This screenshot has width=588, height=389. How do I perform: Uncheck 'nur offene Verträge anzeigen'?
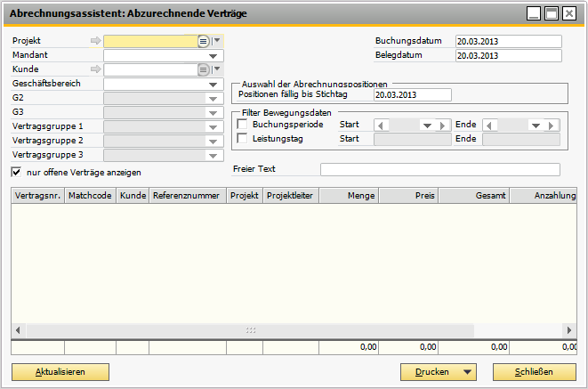coord(17,172)
